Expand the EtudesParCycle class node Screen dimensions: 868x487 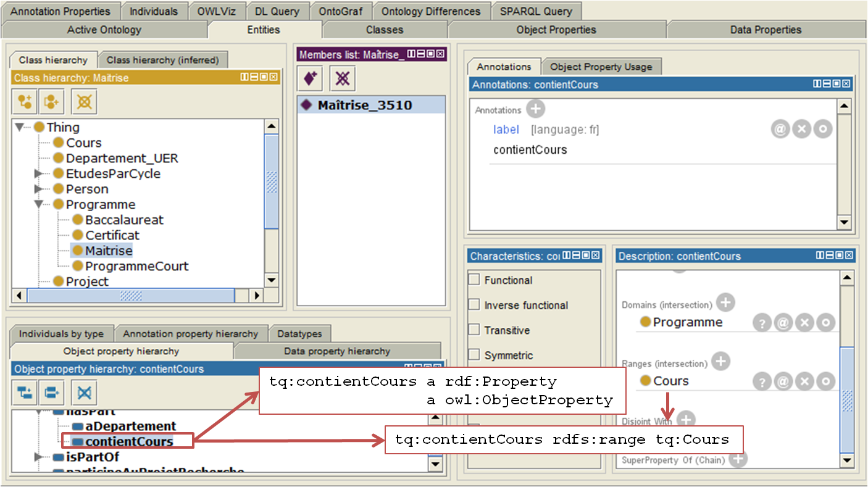39,173
